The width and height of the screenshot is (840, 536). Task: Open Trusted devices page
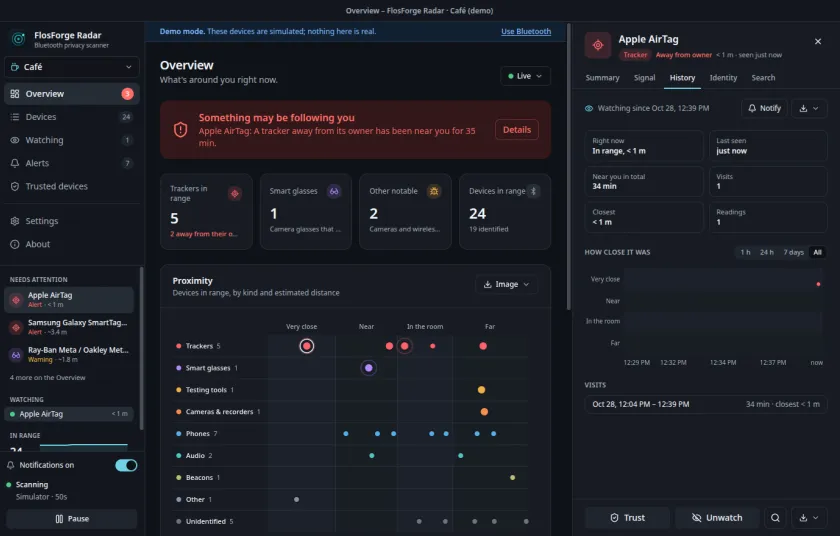click(71, 186)
